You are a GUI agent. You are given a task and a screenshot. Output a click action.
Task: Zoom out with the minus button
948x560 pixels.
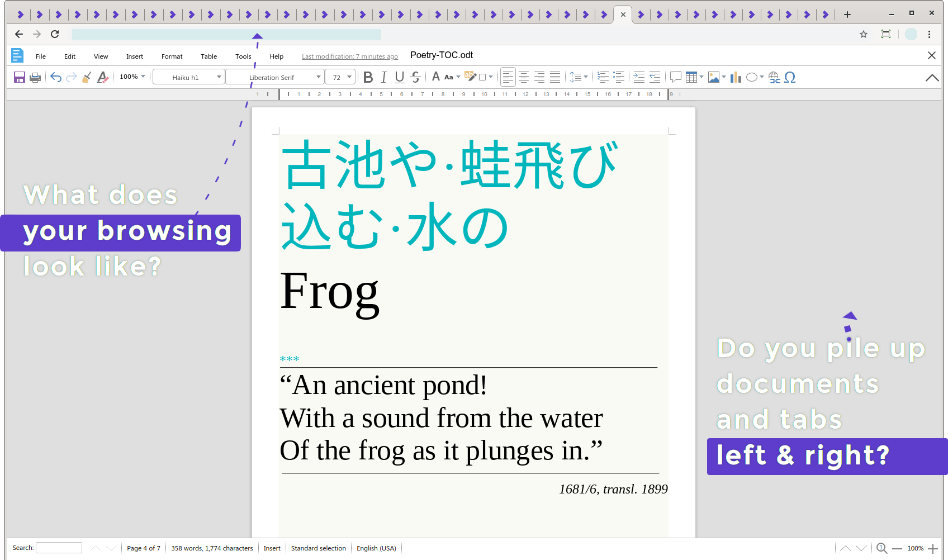coord(897,548)
